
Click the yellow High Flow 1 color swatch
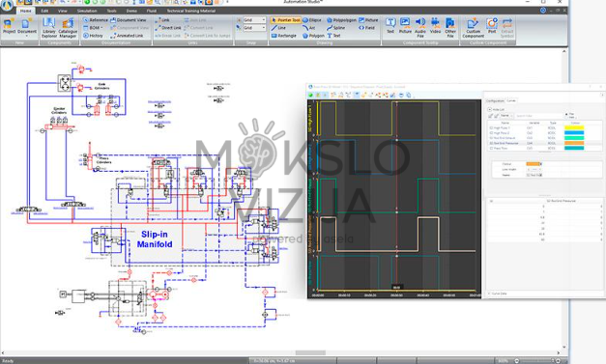click(x=574, y=127)
